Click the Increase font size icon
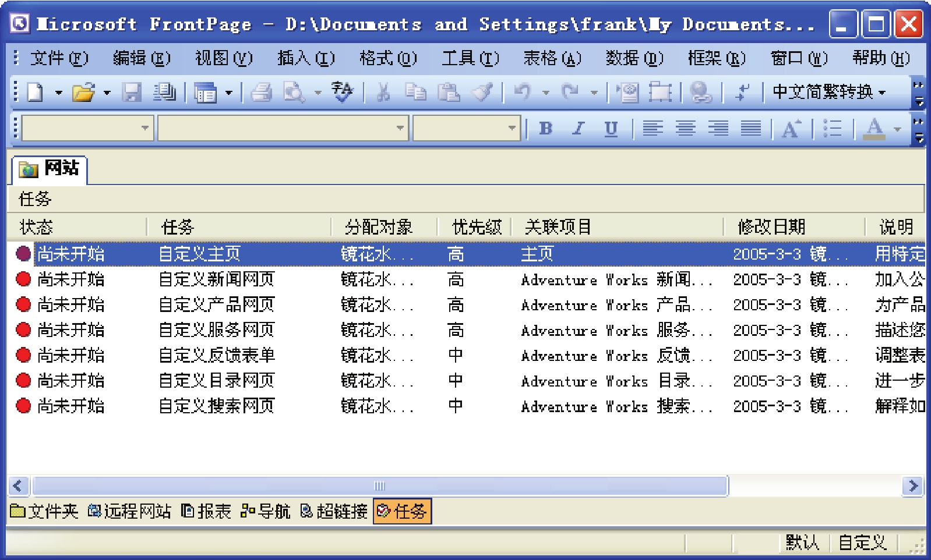Screen dimensions: 931x560 click(x=791, y=128)
